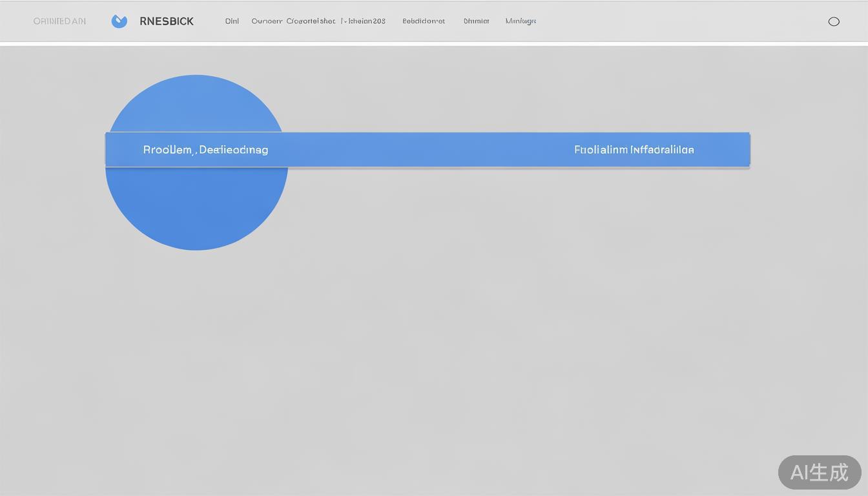Select the Ounoerr menu item

click(x=267, y=21)
